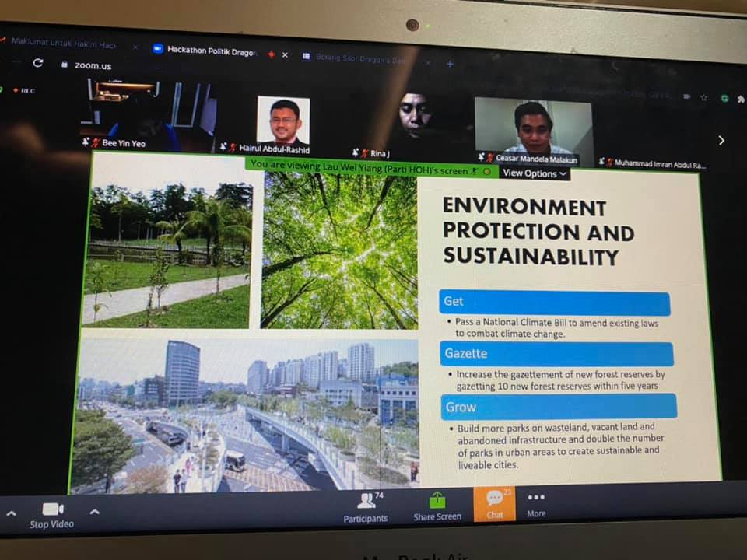Reload the zoom.us page
Screen dimensions: 747x560
coord(38,63)
